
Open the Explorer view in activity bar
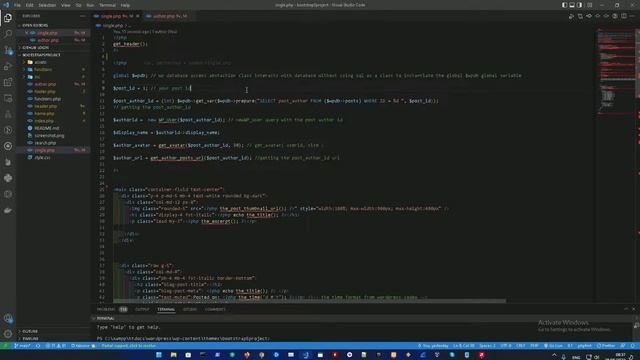click(x=8, y=18)
